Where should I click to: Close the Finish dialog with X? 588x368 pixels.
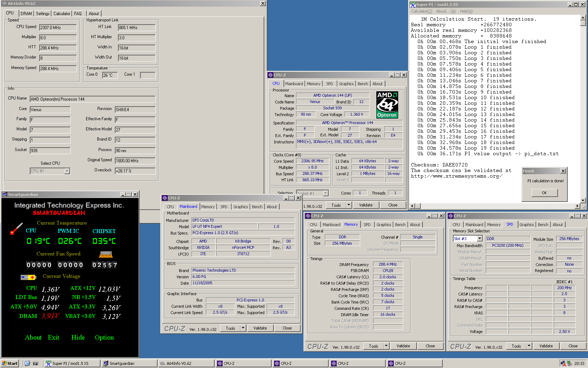(x=563, y=171)
